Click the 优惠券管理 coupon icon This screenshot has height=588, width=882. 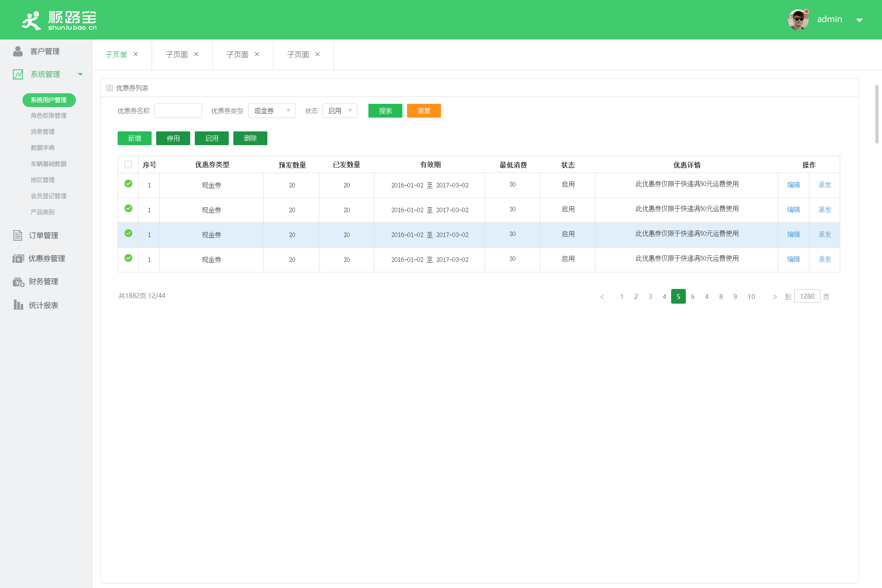tap(18, 259)
